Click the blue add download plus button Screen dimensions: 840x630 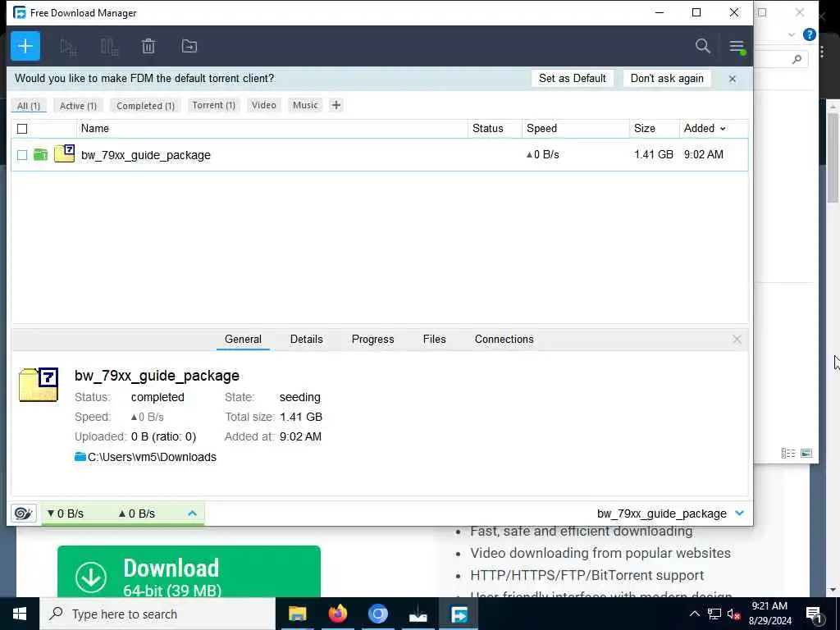pos(25,46)
